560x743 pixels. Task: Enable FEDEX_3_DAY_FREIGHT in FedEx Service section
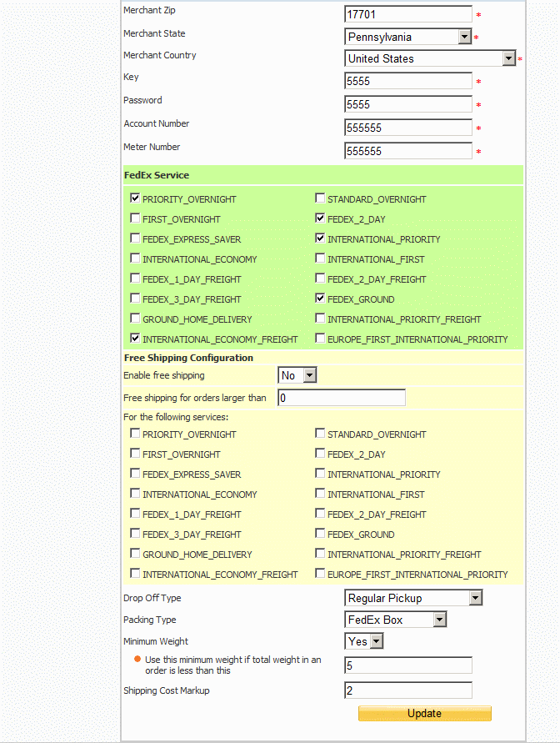click(x=135, y=298)
